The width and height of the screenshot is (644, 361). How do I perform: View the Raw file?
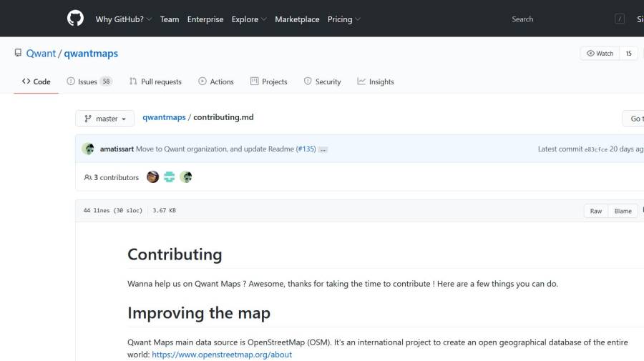point(595,211)
